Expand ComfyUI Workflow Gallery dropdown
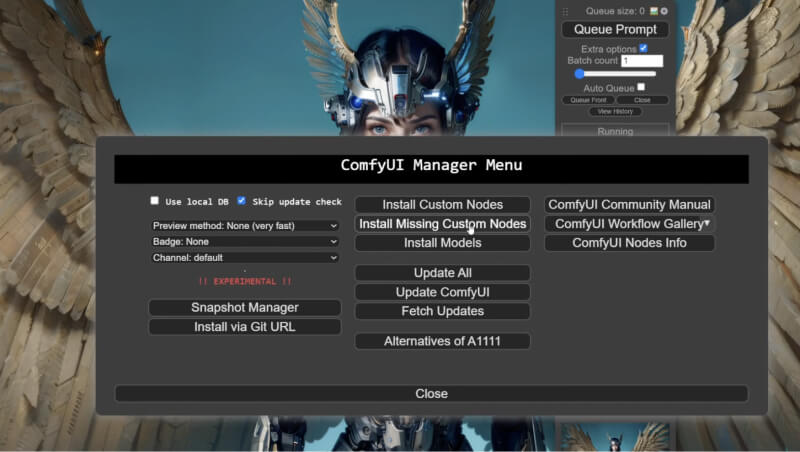800x452 pixels. (x=629, y=224)
